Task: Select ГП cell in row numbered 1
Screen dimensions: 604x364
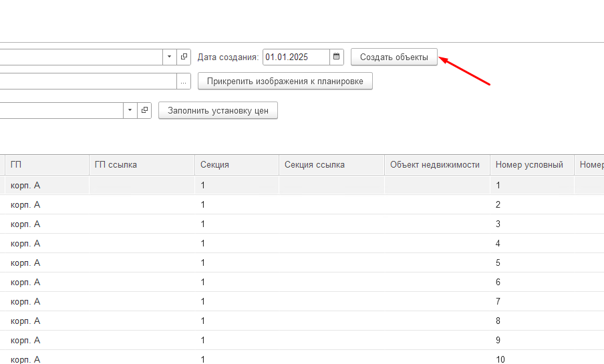Action: coord(47,185)
